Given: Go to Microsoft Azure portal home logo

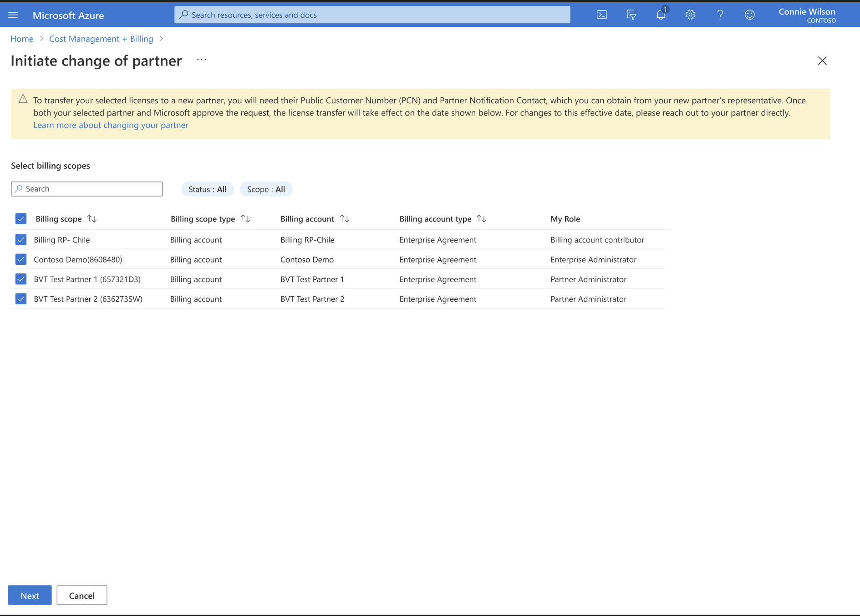Looking at the screenshot, I should [68, 15].
